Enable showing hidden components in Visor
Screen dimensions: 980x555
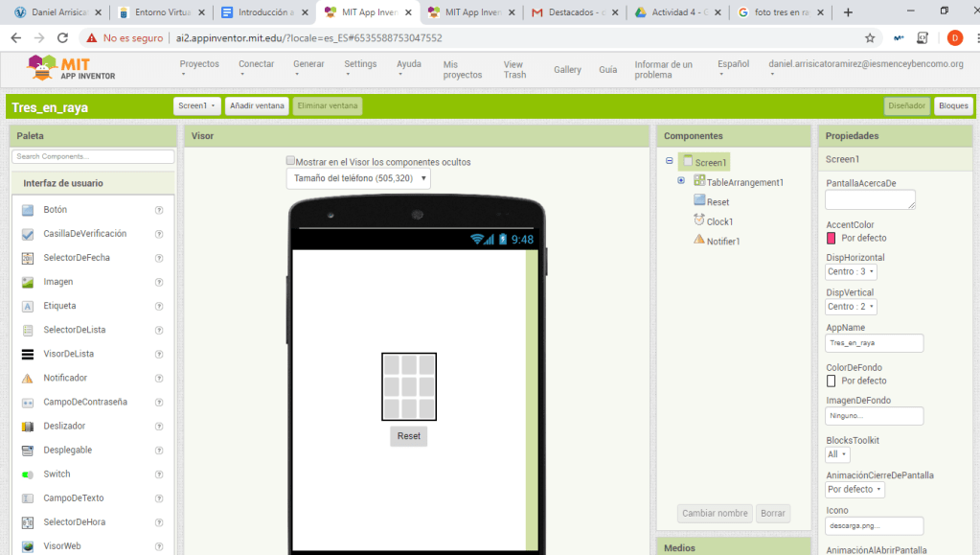pyautogui.click(x=291, y=161)
